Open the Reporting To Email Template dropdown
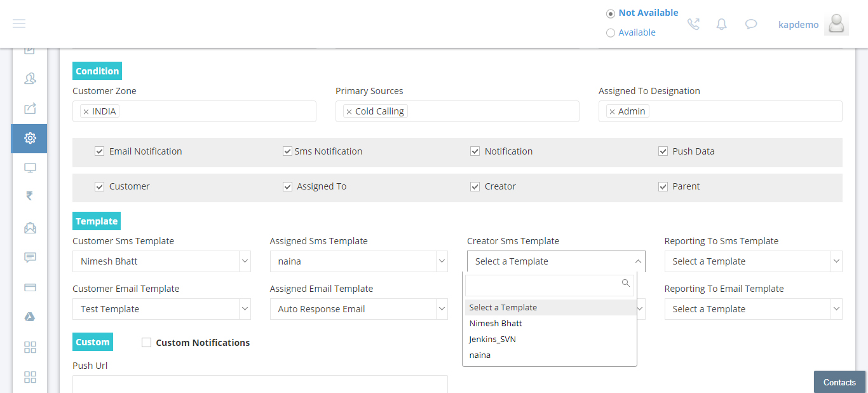868x393 pixels. [x=754, y=309]
